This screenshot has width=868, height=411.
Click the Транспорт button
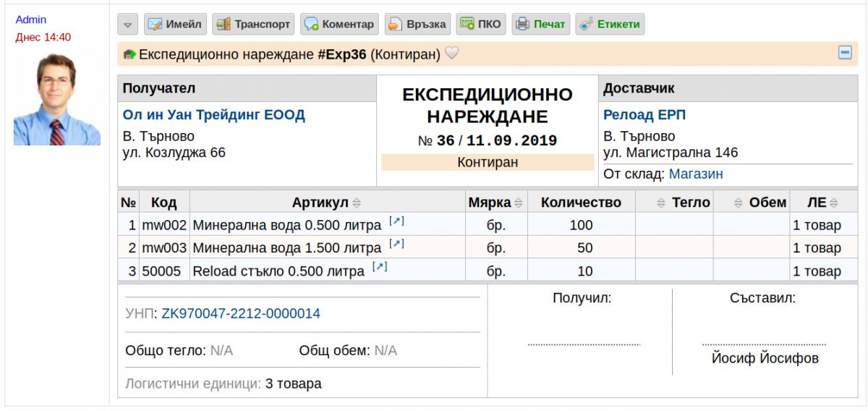pos(253,24)
